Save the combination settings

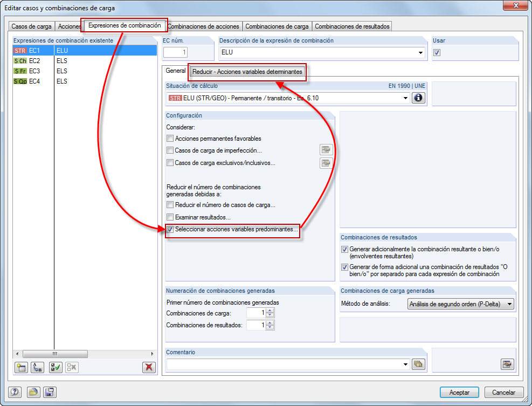coord(50,392)
